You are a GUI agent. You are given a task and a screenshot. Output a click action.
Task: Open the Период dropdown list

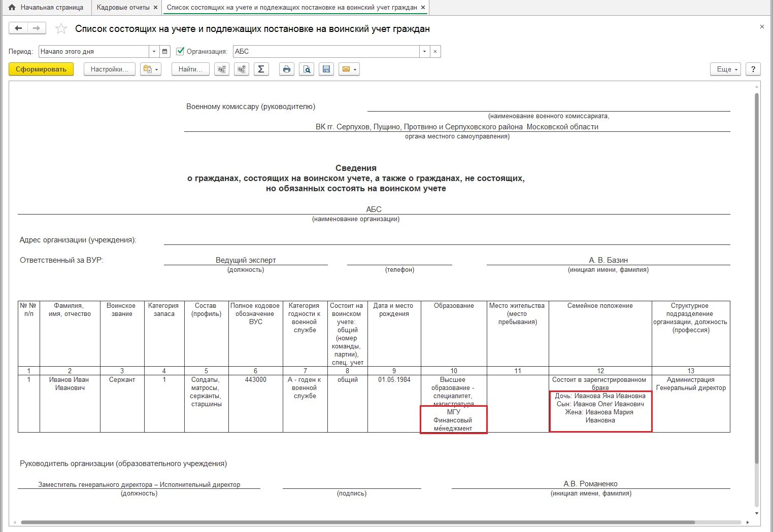pyautogui.click(x=154, y=51)
